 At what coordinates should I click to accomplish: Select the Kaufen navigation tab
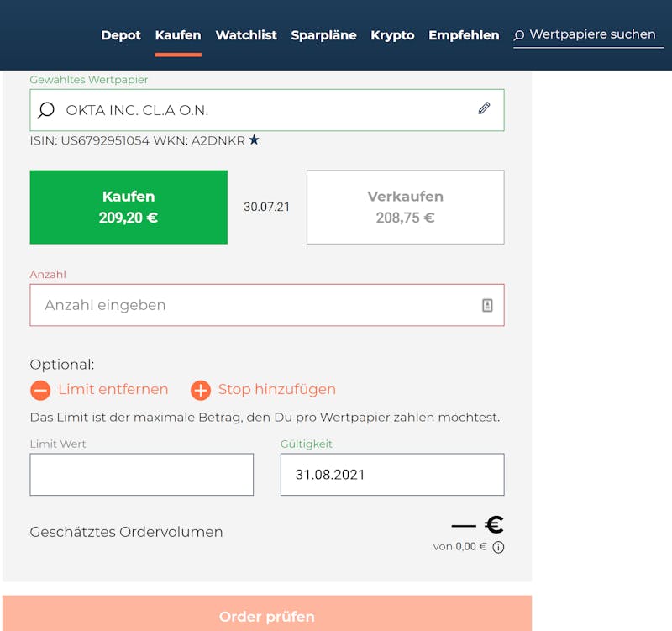(x=178, y=35)
